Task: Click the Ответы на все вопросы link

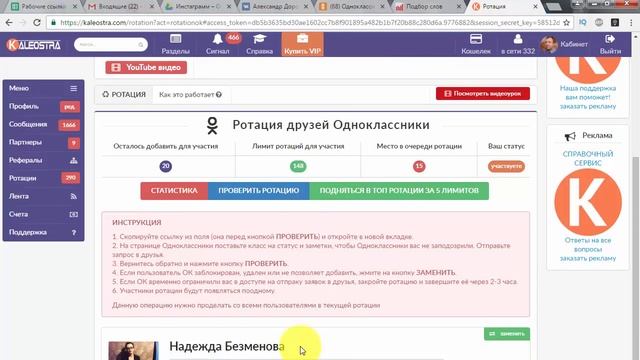Action: 588,244
